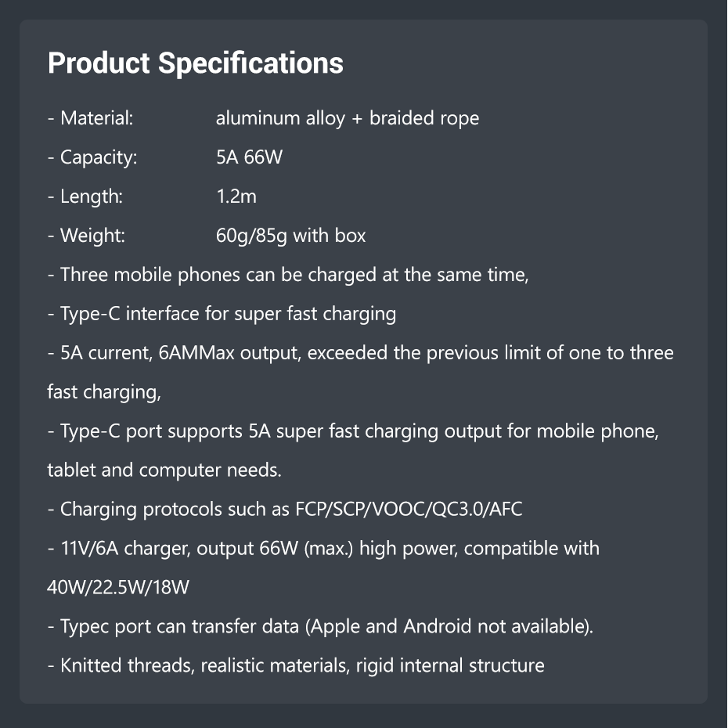Click the 11V/6A charger output line
728x728 pixels.
323,549
